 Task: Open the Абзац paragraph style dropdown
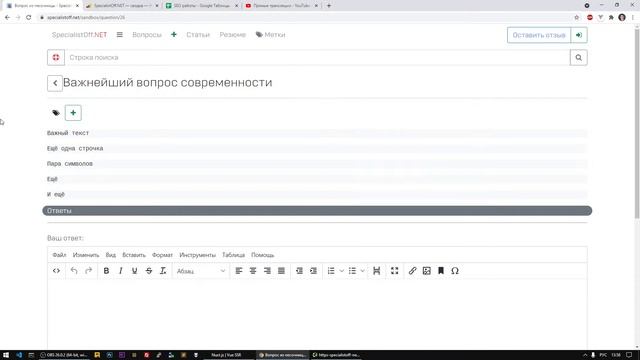[201, 271]
